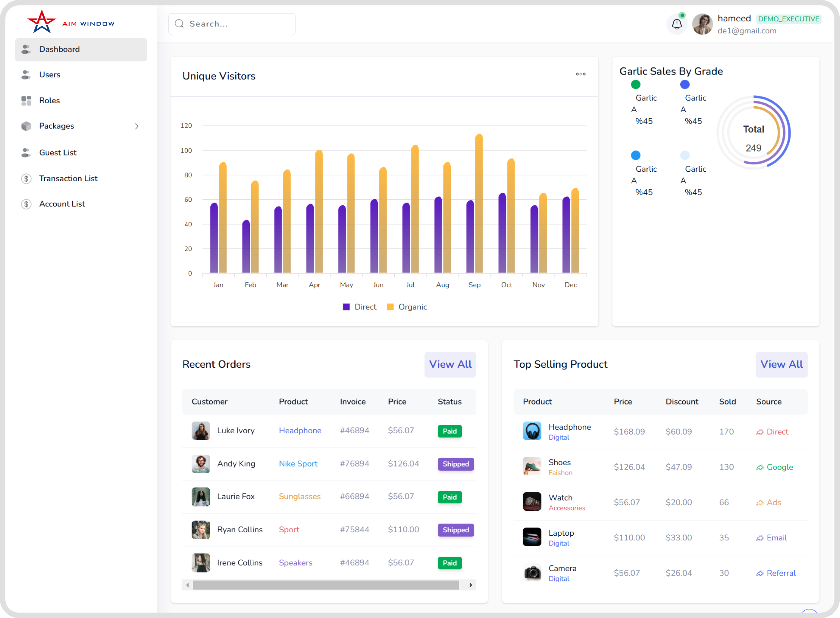Click the Transaction List dollar icon

point(26,178)
